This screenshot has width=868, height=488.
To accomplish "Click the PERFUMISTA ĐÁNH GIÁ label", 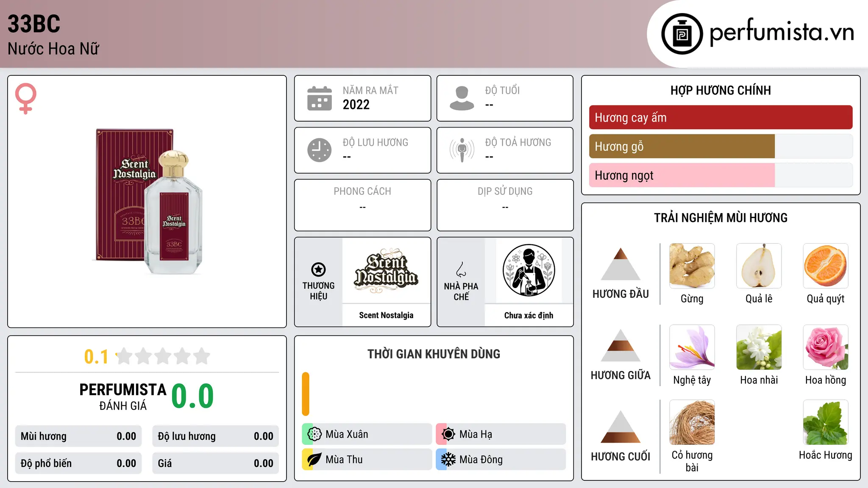I will pos(123,396).
